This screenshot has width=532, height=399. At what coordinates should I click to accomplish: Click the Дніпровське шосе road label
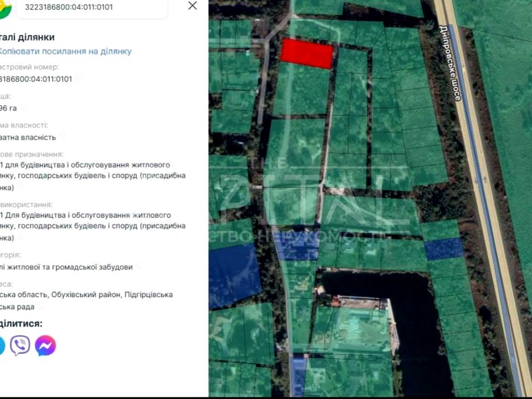pyautogui.click(x=449, y=63)
